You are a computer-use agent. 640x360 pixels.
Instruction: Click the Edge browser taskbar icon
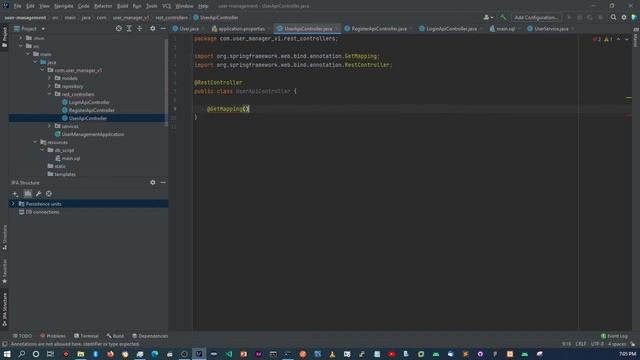tap(154, 354)
